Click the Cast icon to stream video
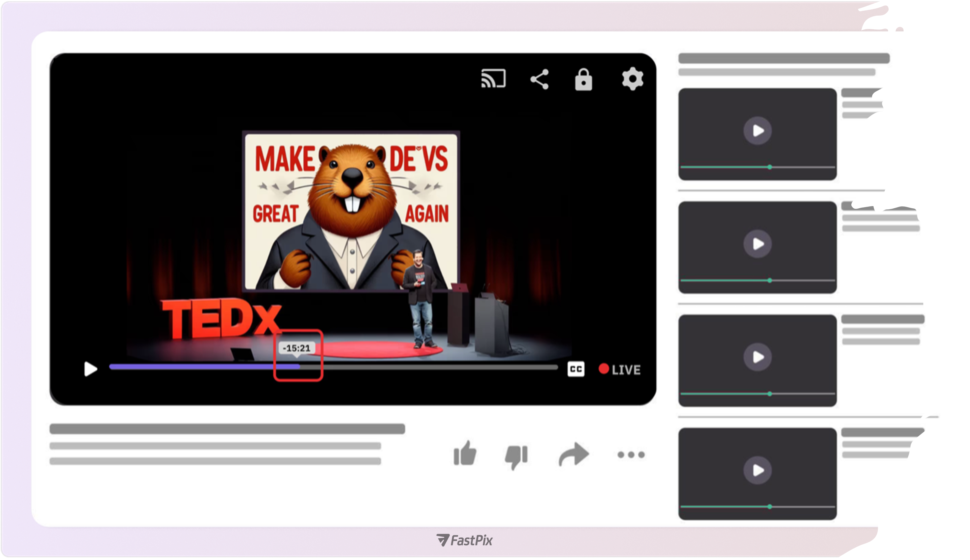Viewport: 970px width, 560px height. [x=493, y=79]
